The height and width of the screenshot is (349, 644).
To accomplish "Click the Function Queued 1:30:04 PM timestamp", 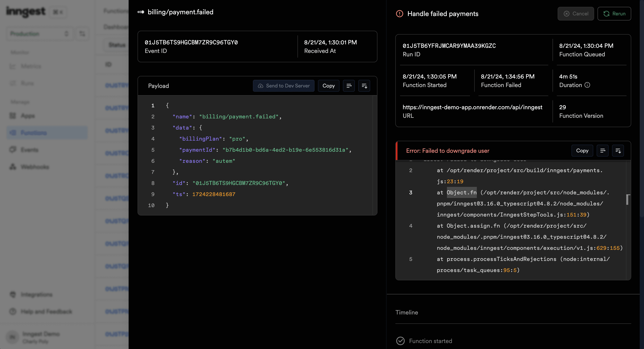I will pos(586,46).
